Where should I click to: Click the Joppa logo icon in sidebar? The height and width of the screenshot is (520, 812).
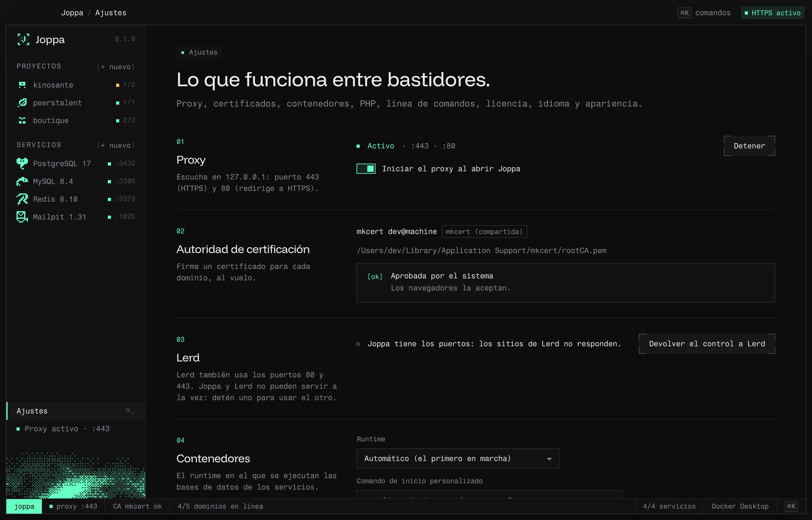pyautogui.click(x=23, y=40)
